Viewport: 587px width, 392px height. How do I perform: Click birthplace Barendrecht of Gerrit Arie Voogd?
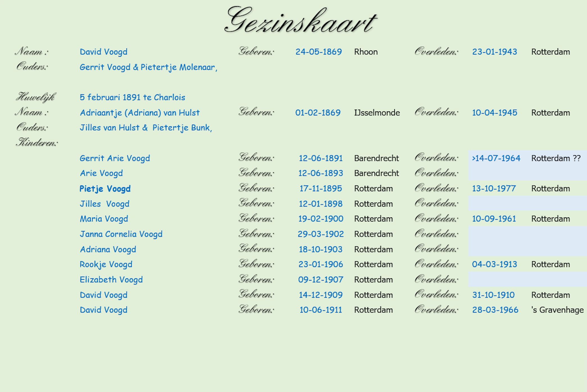point(376,158)
